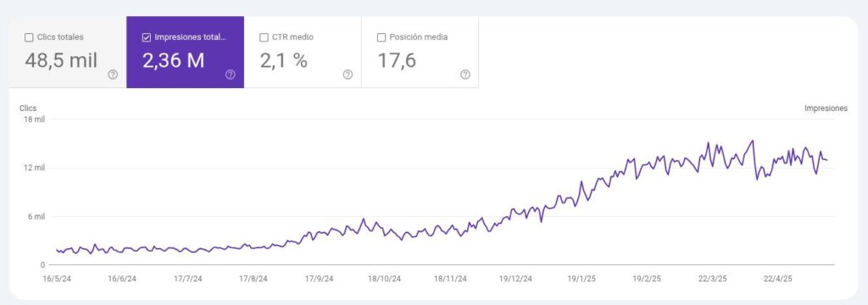Click the purple impressions line near 18/10/24
This screenshot has height=305, width=868.
[384, 229]
